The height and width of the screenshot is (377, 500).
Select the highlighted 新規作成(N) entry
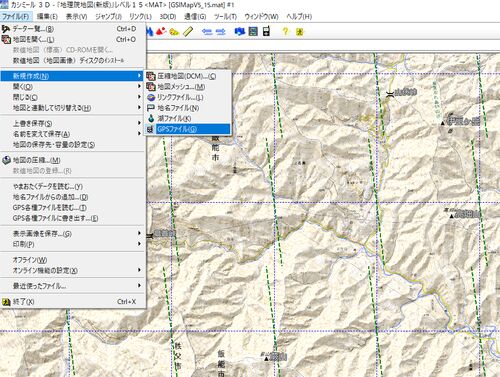coord(72,76)
